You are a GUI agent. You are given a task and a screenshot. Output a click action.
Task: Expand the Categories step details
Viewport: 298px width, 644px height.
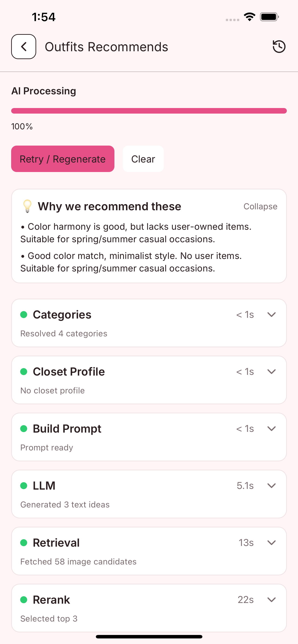[272, 315]
